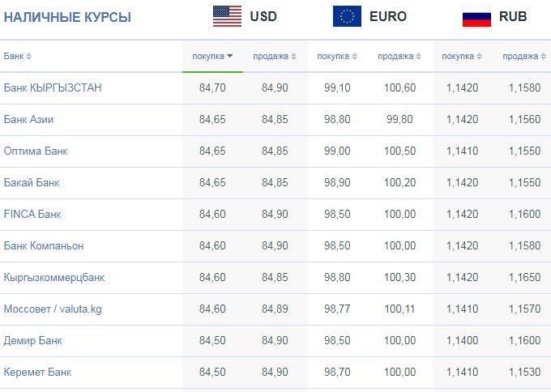Viewport: 551px width, 392px height.
Task: Open Банк КЫРГЫЗСТАН link
Action: (x=53, y=87)
